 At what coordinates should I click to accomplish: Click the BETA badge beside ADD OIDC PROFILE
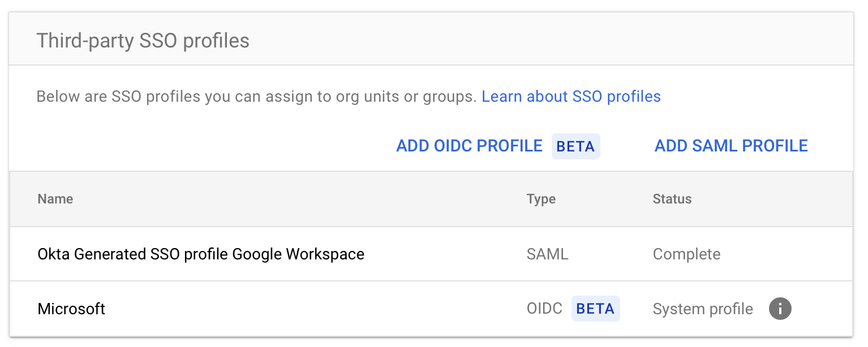click(575, 146)
